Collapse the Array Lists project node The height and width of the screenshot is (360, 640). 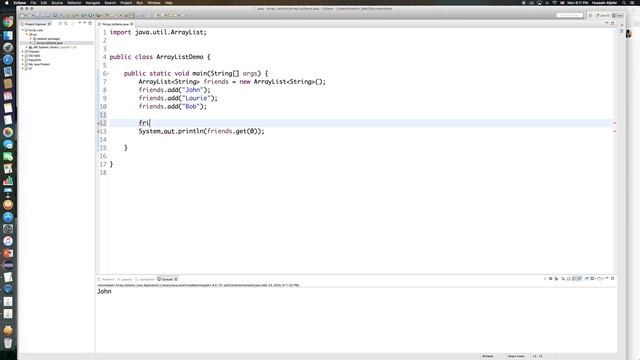click(23, 30)
